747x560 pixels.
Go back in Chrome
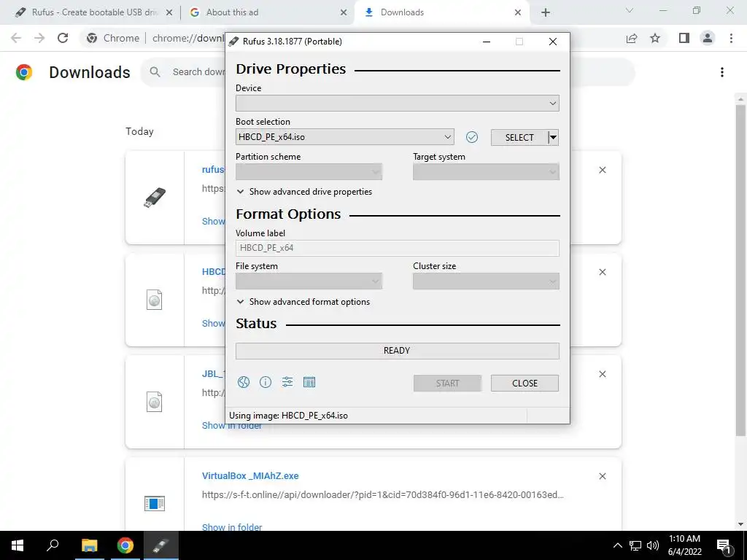pos(16,38)
